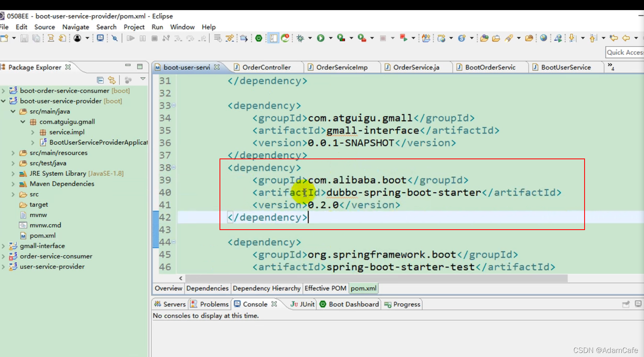This screenshot has width=644, height=357.
Task: Fold the dependency block at line 38
Action: click(173, 167)
